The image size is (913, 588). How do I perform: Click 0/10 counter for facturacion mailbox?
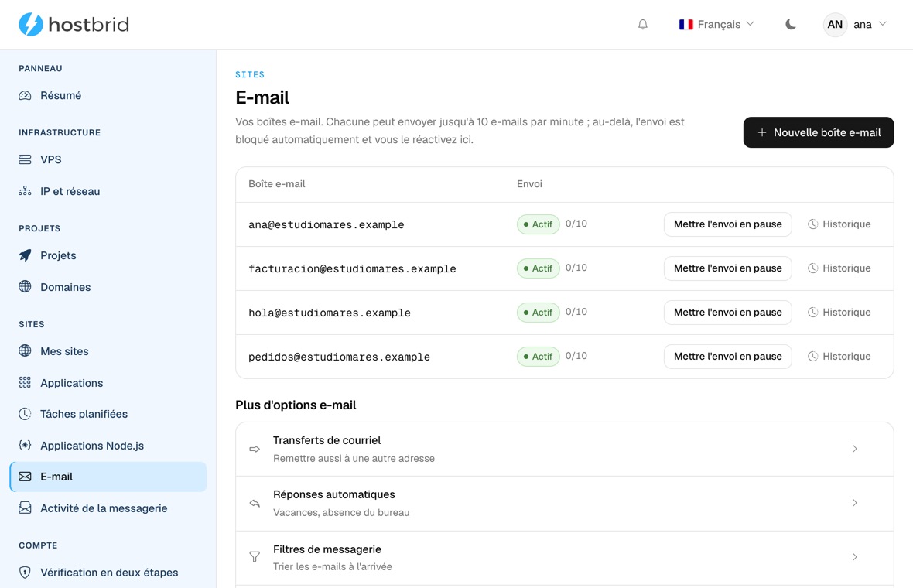576,268
